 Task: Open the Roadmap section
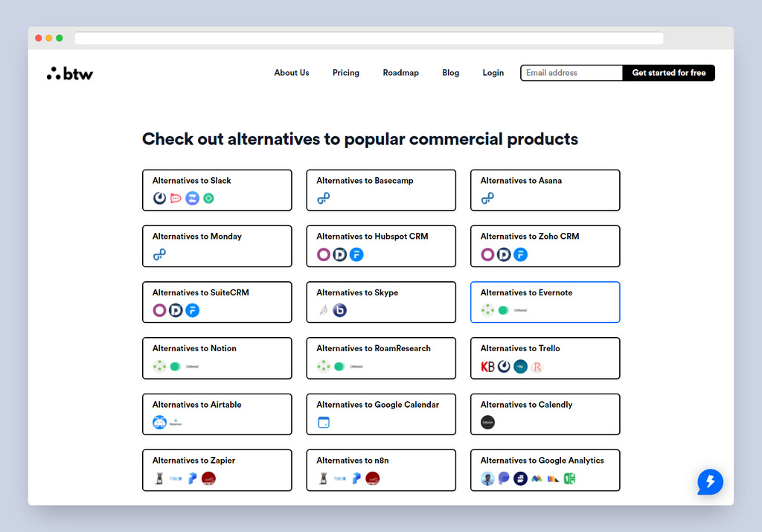click(x=400, y=73)
